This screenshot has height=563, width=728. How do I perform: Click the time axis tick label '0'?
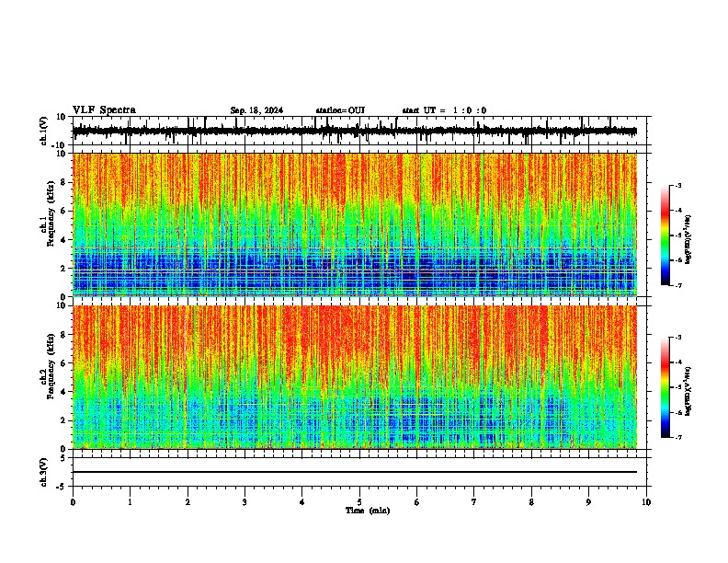[x=73, y=502]
